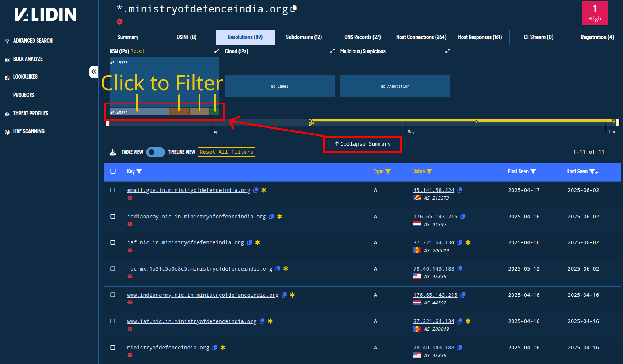Open Threat Profiles bug icon

coord(7,114)
